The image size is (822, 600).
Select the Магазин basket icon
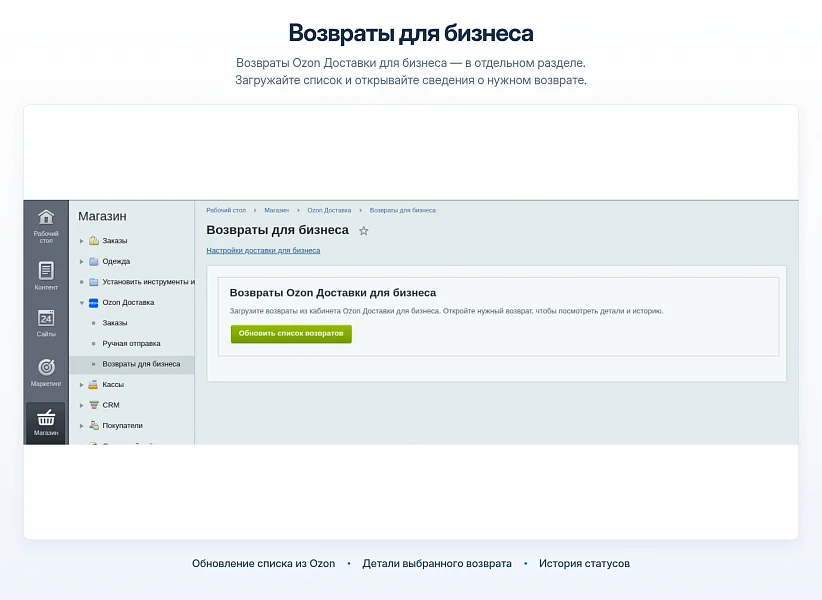(x=46, y=418)
